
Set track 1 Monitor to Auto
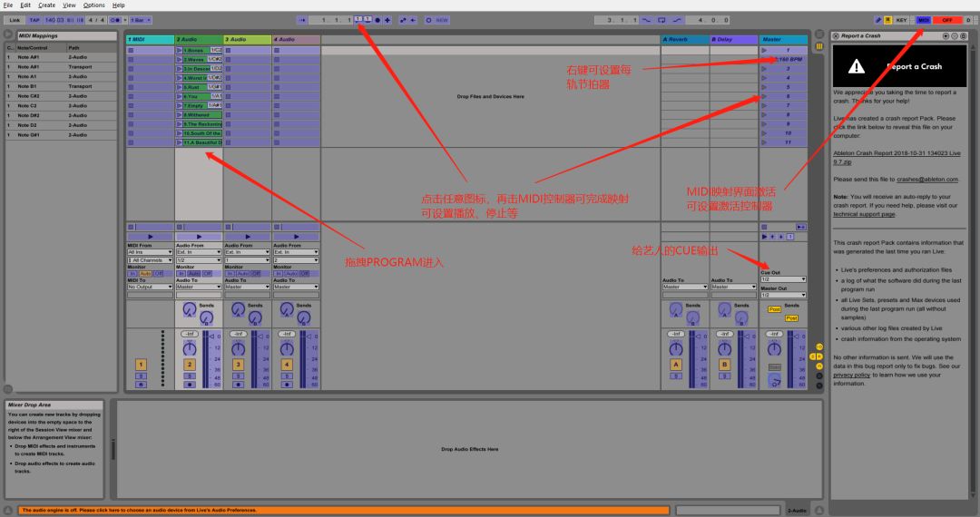(145, 274)
